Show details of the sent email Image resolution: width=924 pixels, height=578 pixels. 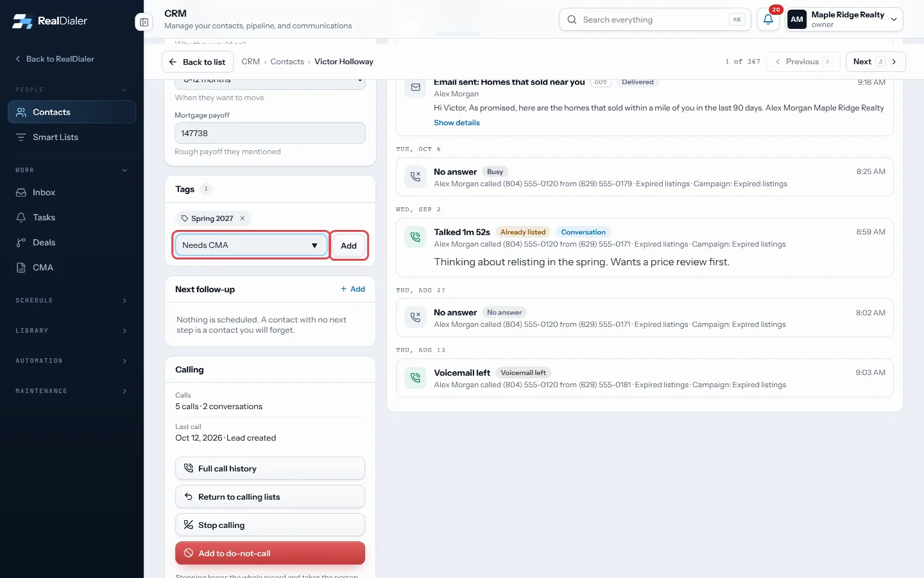[457, 123]
